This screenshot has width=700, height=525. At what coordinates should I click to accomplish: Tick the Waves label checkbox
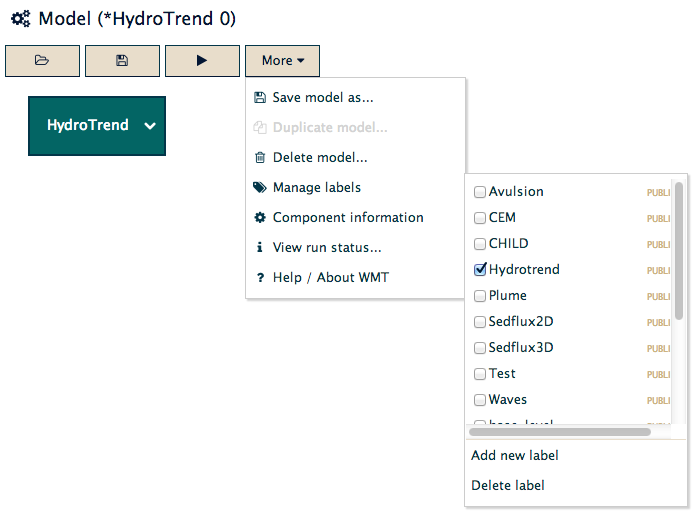click(480, 400)
